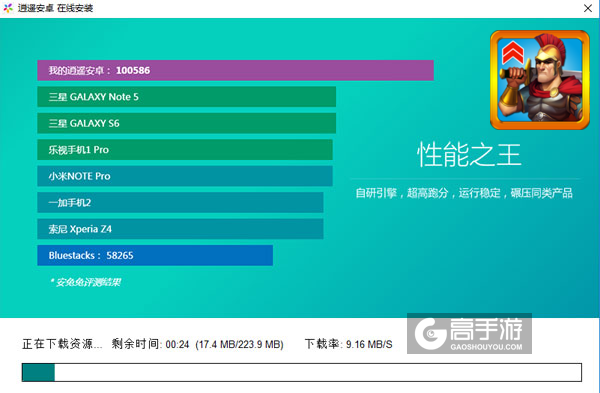Click the 逍遥安卓 logo in title bar
The width and height of the screenshot is (600, 393).
coord(8,8)
